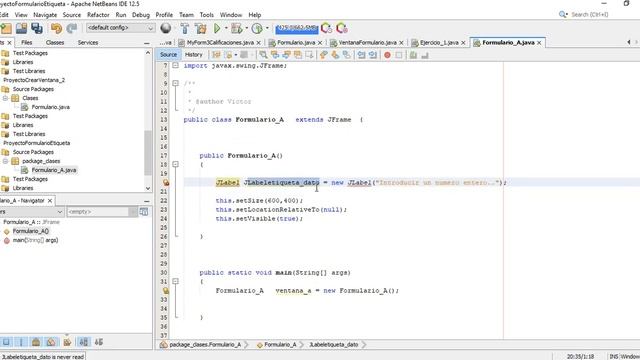Image resolution: width=640 pixels, height=360 pixels.
Task: Open the Debug Project dropdown arrow
Action: pos(247,28)
